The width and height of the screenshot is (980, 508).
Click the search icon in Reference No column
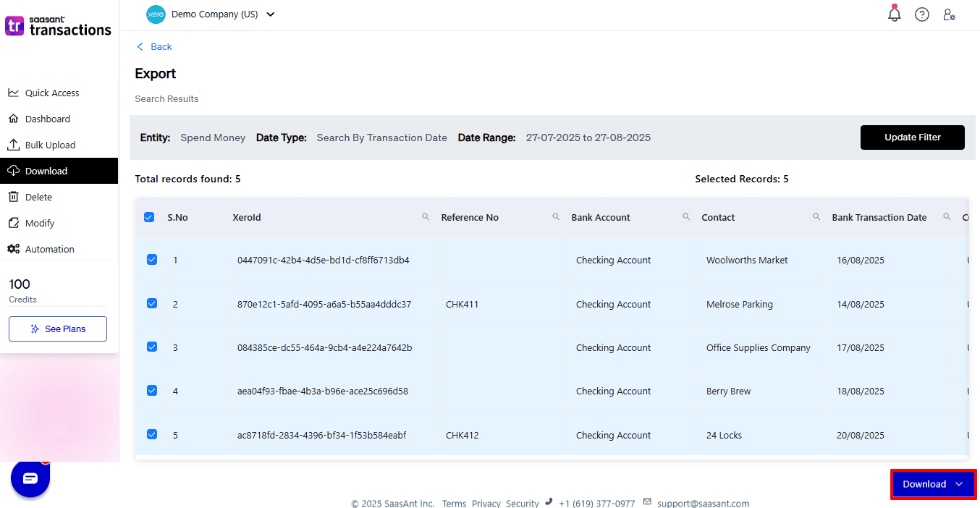556,217
